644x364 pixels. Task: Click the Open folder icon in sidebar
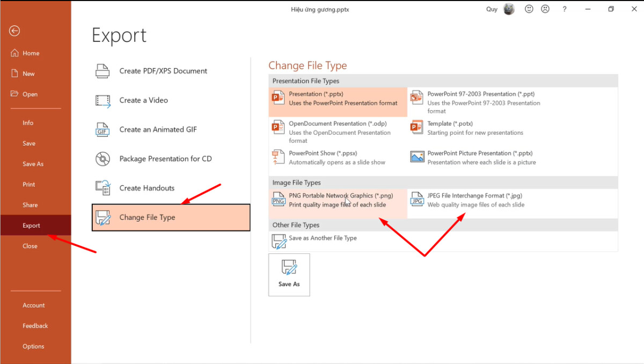coord(14,94)
